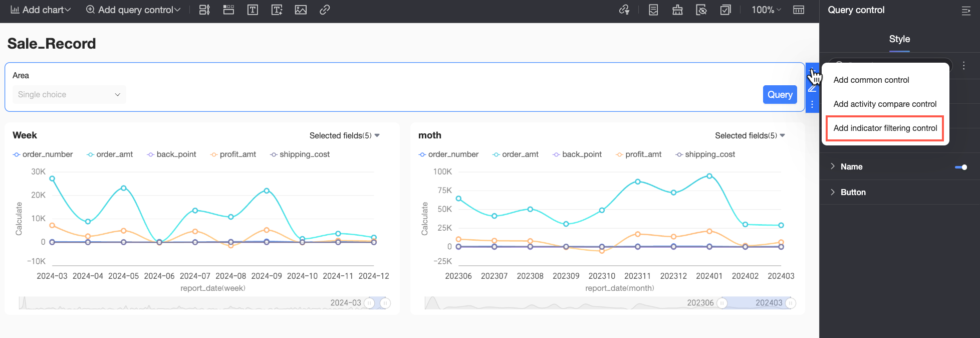The image size is (980, 338).
Task: Toggle the Name switch in the Style panel
Action: pos(961,167)
